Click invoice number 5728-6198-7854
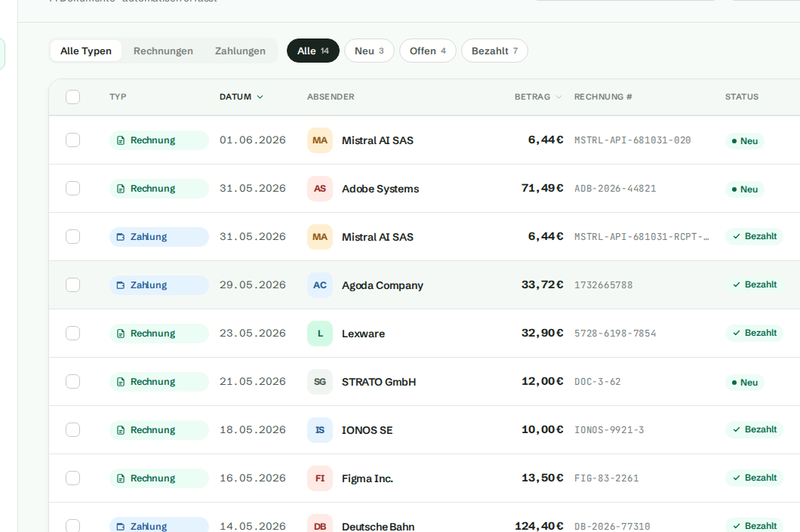This screenshot has height=532, width=800. pyautogui.click(x=615, y=334)
